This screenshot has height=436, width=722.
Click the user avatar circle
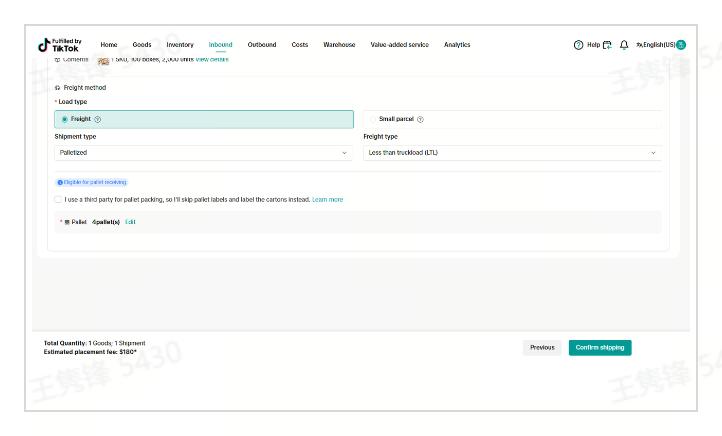click(681, 45)
